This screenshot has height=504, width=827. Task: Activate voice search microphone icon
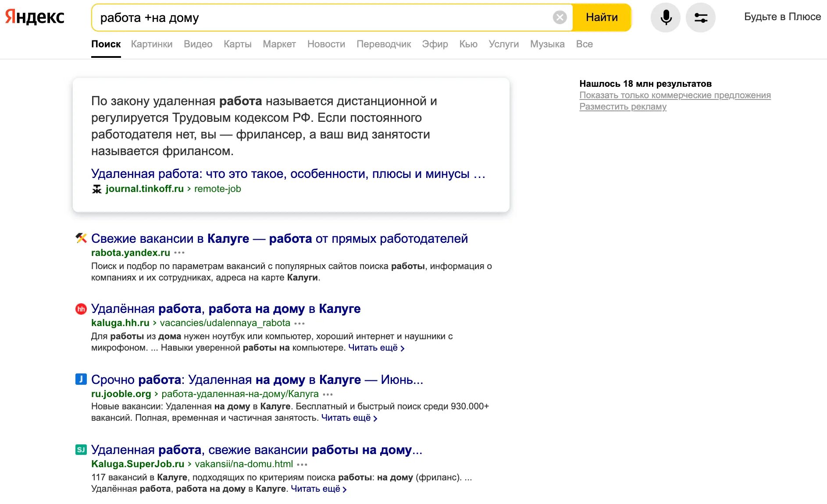(x=666, y=18)
